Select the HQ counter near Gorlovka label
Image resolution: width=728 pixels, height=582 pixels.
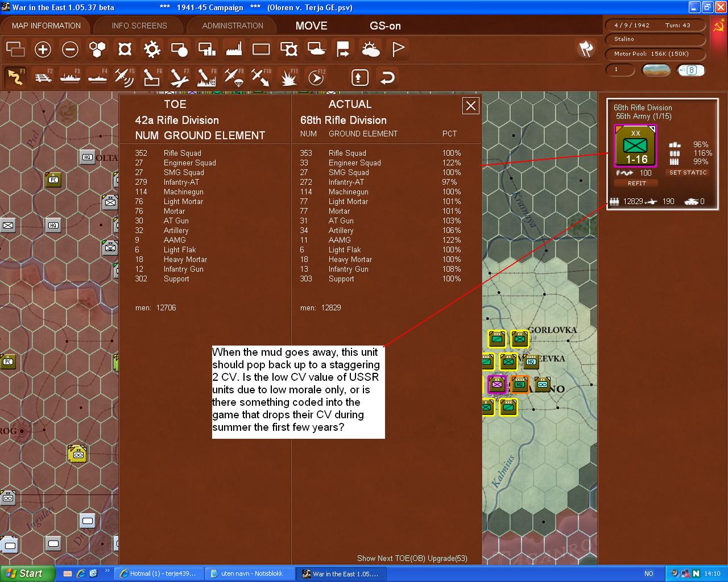click(531, 361)
